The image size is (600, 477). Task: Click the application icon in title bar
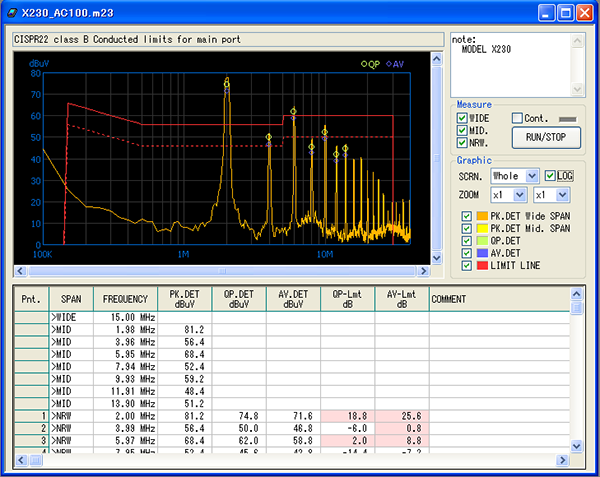(x=12, y=13)
